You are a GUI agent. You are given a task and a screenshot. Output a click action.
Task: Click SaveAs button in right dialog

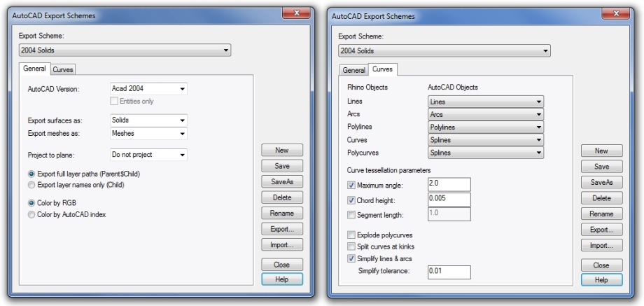click(x=602, y=182)
